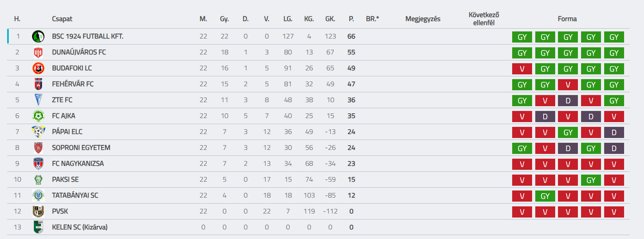Click the PVSK shield logo
Image resolution: width=644 pixels, height=239 pixels.
coord(38,211)
